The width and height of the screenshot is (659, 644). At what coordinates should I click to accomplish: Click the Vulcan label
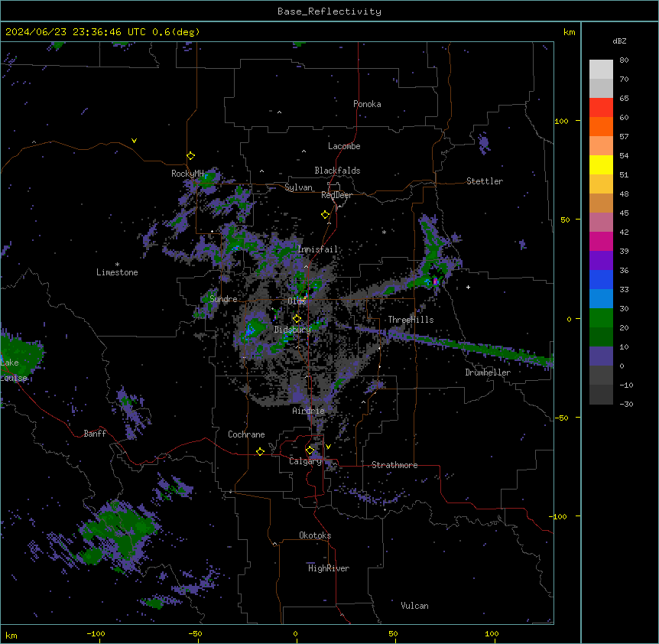tap(414, 606)
